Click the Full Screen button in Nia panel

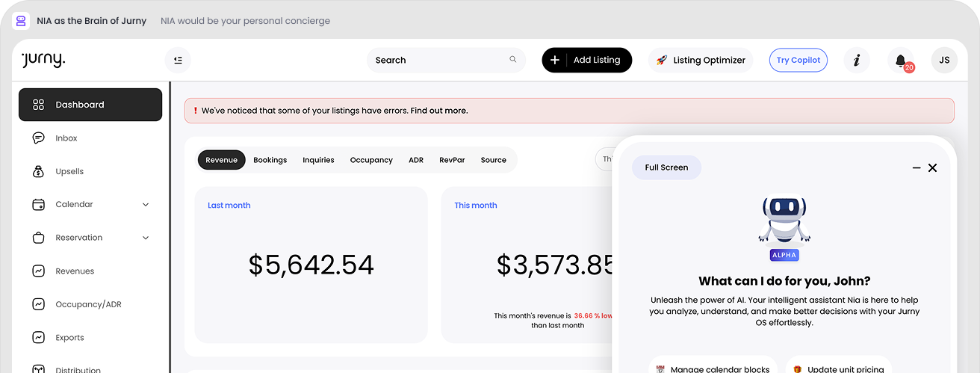[x=666, y=167]
